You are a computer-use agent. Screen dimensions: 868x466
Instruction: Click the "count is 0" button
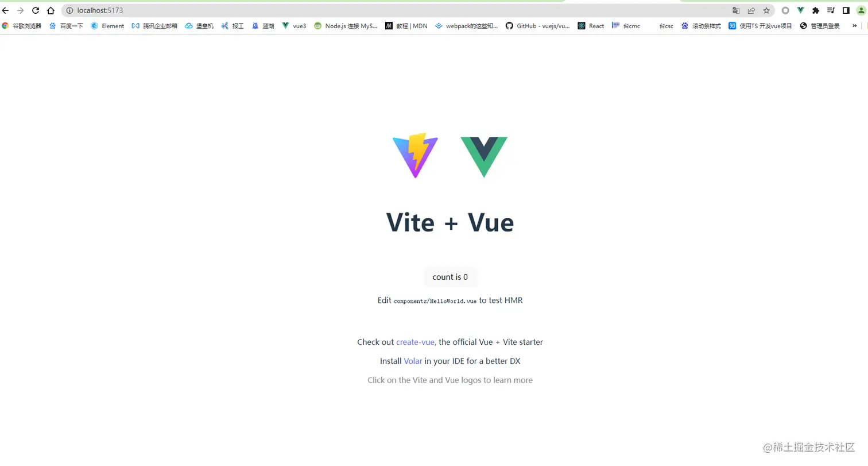click(450, 277)
